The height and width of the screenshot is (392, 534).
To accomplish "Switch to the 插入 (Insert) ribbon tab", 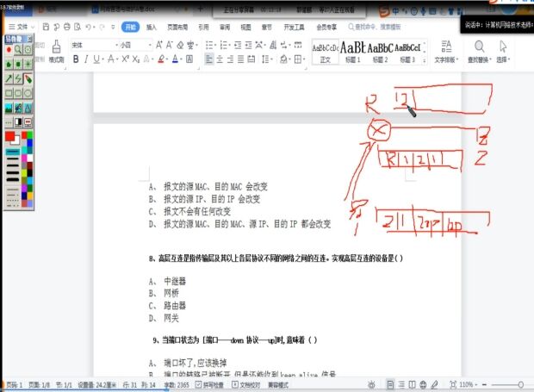I will point(152,28).
